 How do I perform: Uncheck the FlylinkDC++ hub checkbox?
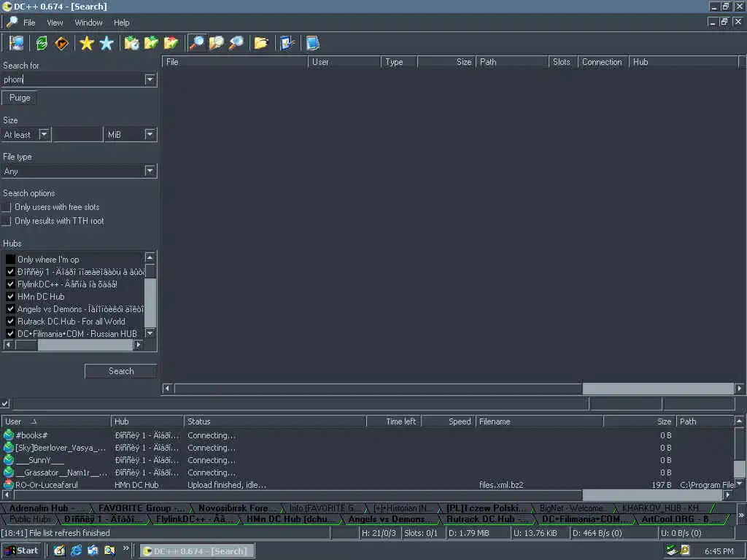click(10, 284)
